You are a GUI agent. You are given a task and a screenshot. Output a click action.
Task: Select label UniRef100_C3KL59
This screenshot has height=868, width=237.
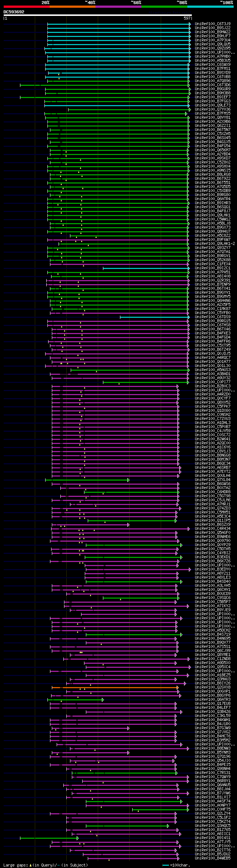[213, 716]
